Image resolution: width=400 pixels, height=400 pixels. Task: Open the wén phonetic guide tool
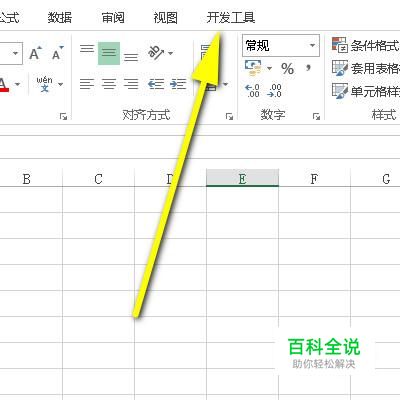click(45, 84)
